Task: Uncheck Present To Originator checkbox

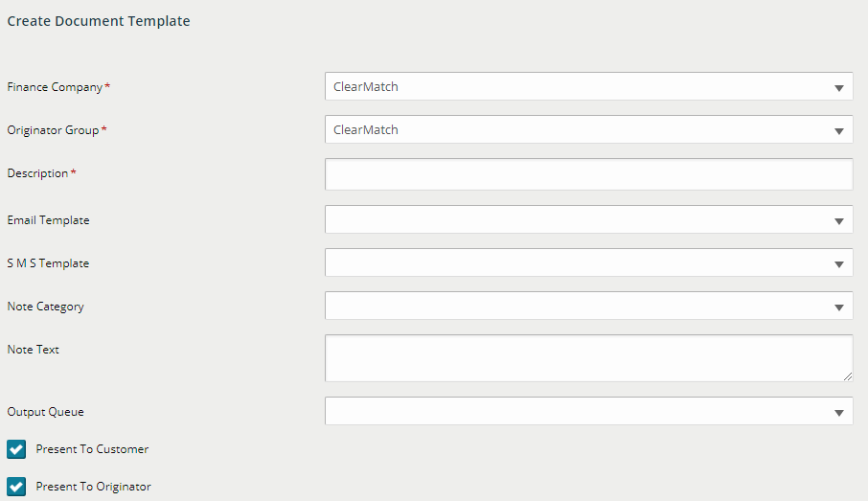Action: [x=16, y=487]
